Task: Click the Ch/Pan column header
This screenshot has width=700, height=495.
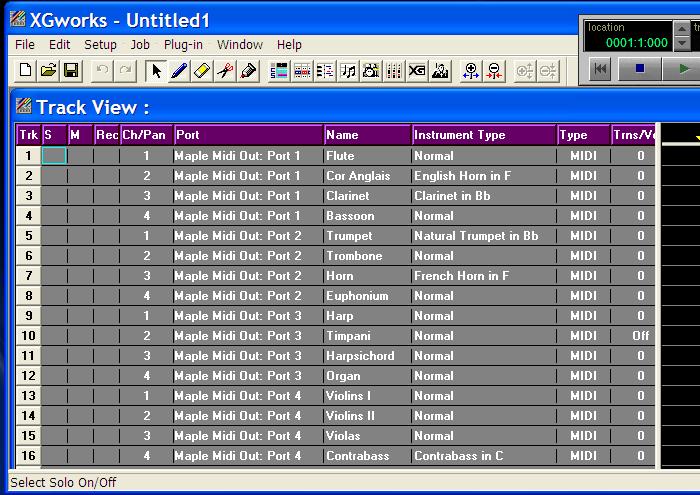Action: click(x=146, y=135)
